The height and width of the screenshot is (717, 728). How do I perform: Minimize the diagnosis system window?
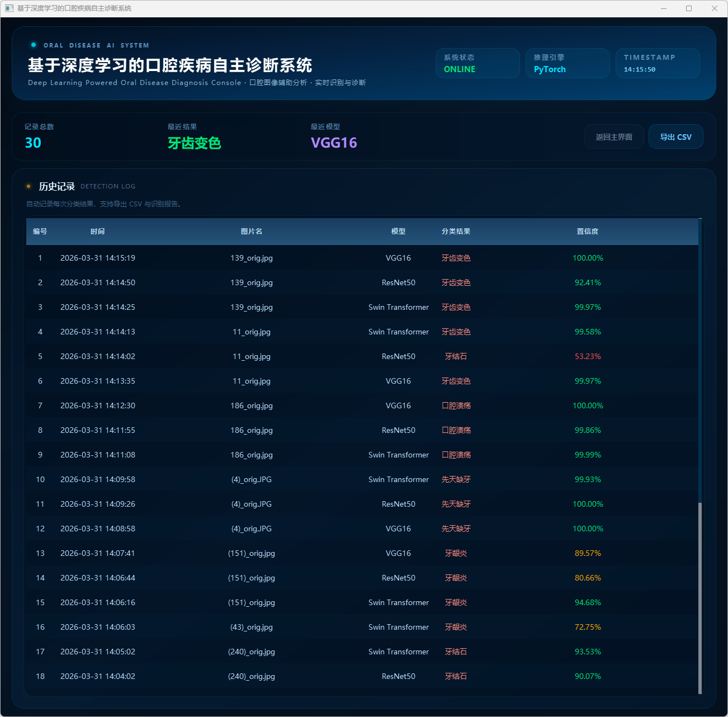click(x=664, y=8)
